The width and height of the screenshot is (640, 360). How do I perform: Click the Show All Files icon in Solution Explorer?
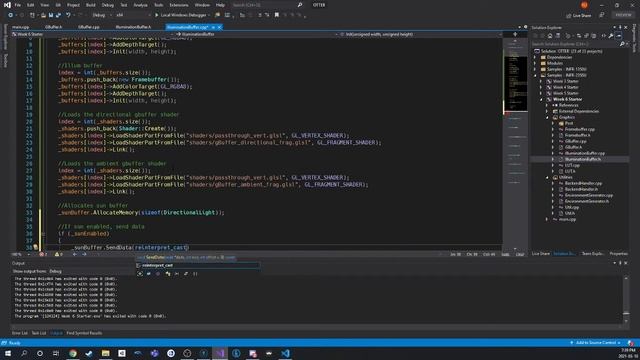593,36
